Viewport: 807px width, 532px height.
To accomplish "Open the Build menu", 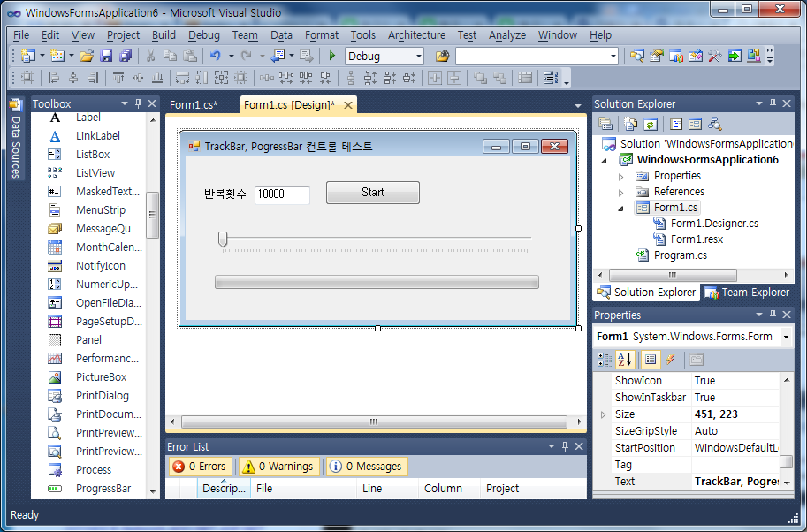I will pyautogui.click(x=164, y=35).
